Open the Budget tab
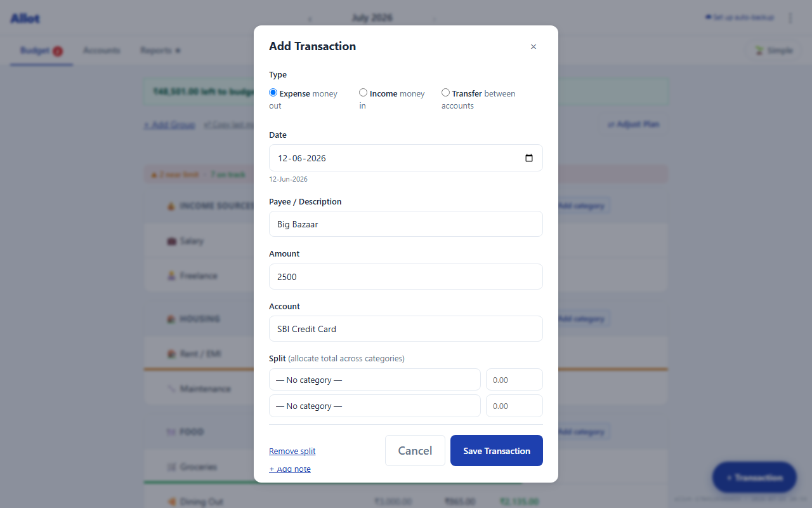Screen dimensions: 812x508 [41, 51]
